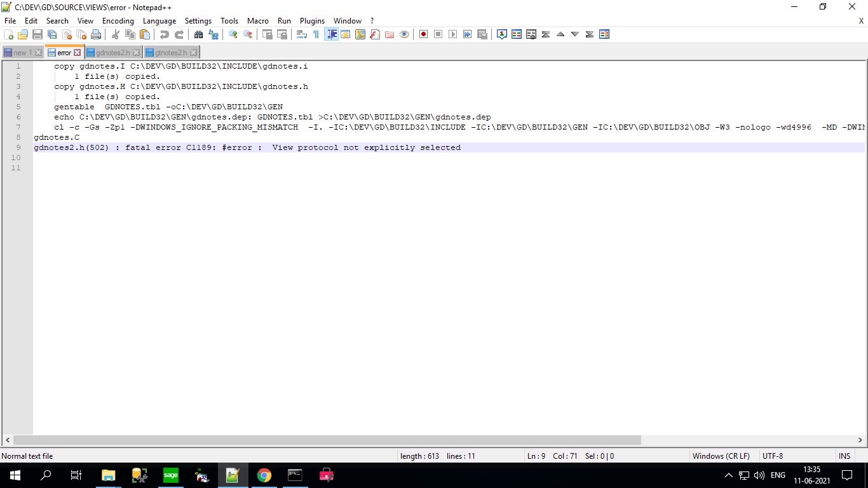
Task: Open the Plugins menu
Action: tap(312, 20)
